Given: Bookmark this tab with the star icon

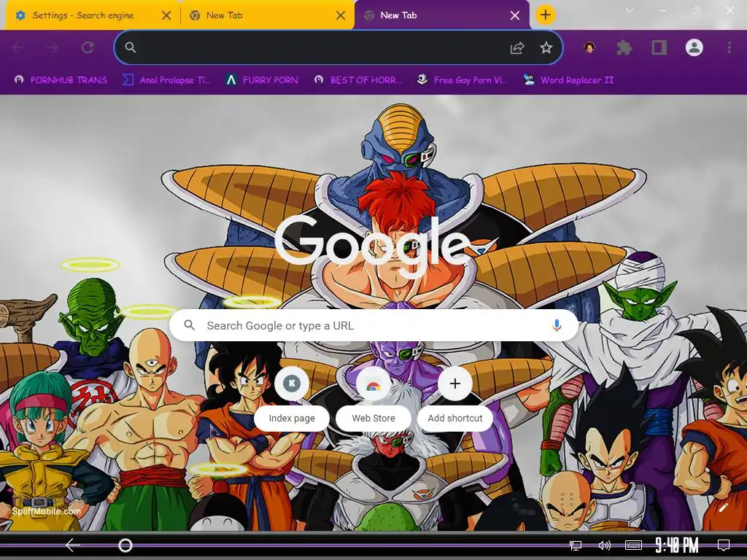Looking at the screenshot, I should [546, 47].
